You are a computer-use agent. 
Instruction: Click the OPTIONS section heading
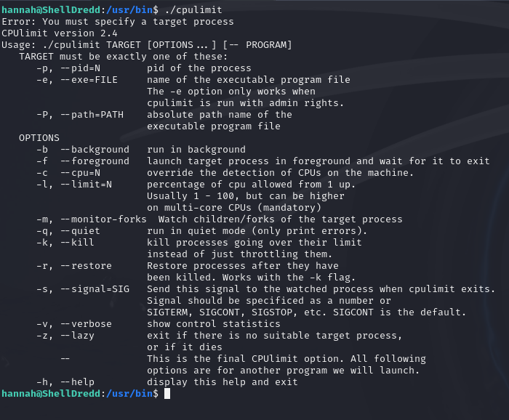(x=39, y=137)
